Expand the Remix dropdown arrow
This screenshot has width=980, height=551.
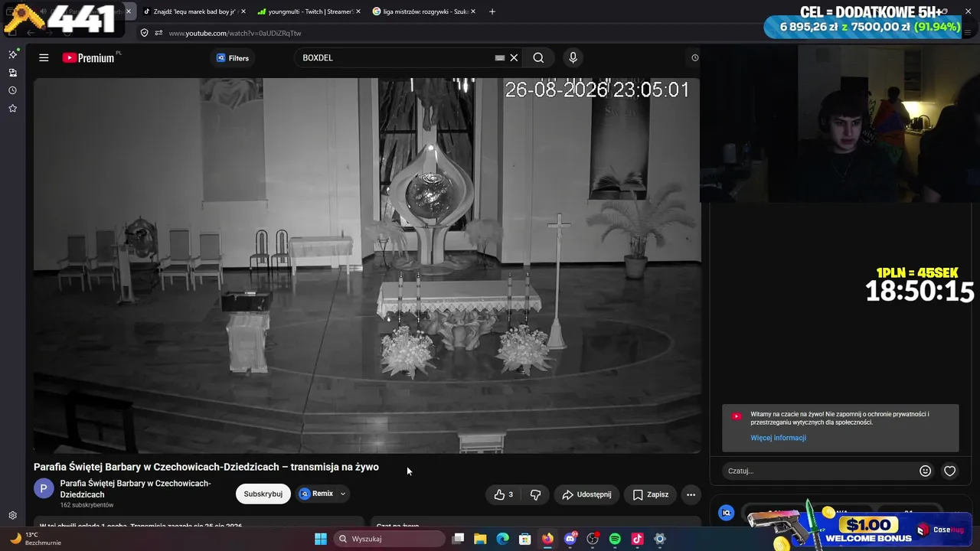343,494
